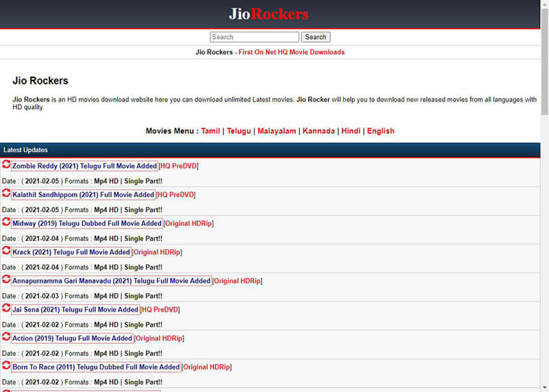Click the refresh icon beside Born To Race
The image size is (549, 392).
click(6, 365)
